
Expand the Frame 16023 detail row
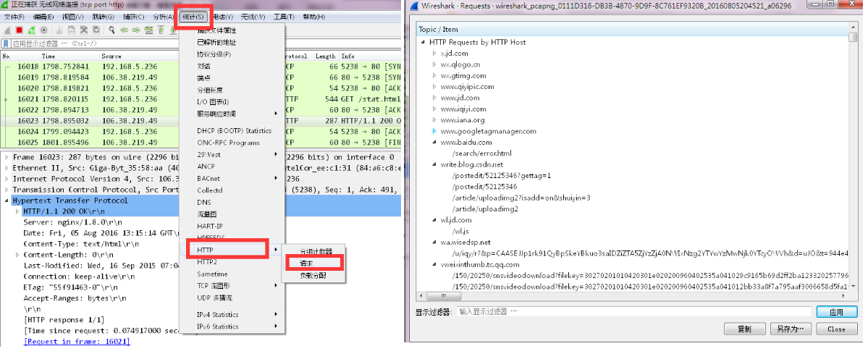coord(7,157)
